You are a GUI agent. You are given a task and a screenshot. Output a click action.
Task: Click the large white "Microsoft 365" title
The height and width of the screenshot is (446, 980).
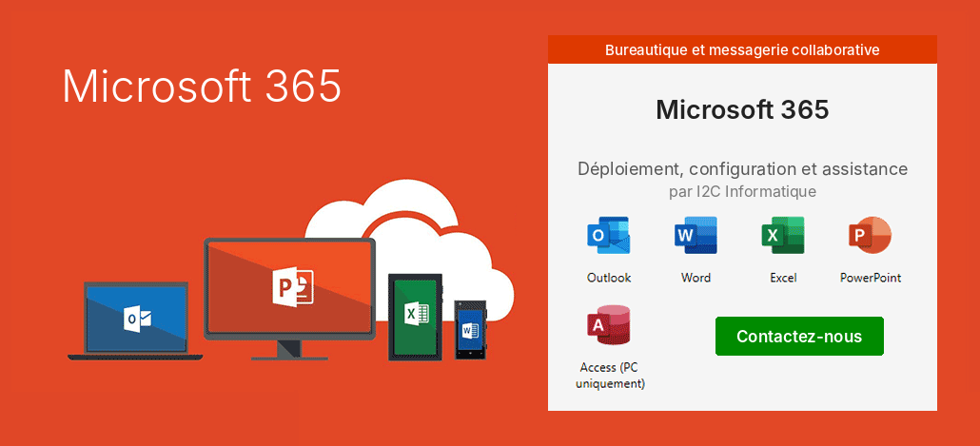(202, 86)
